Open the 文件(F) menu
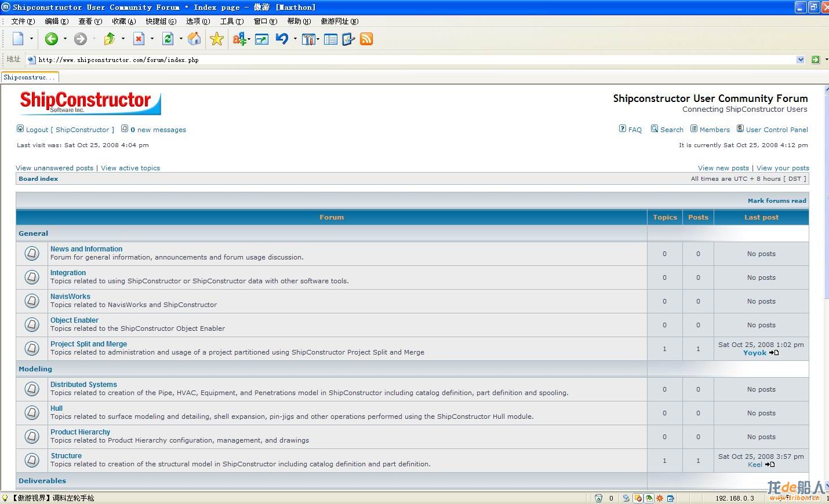This screenshot has height=504, width=829. click(23, 21)
